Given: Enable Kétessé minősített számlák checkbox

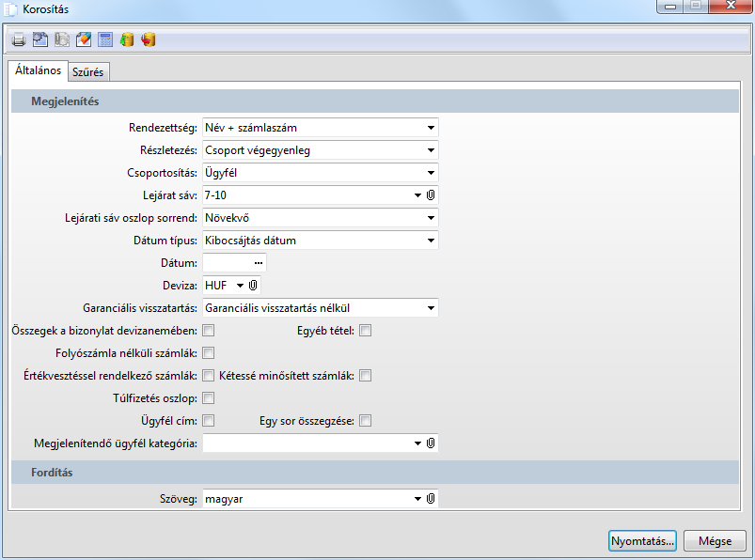Looking at the screenshot, I should point(366,376).
